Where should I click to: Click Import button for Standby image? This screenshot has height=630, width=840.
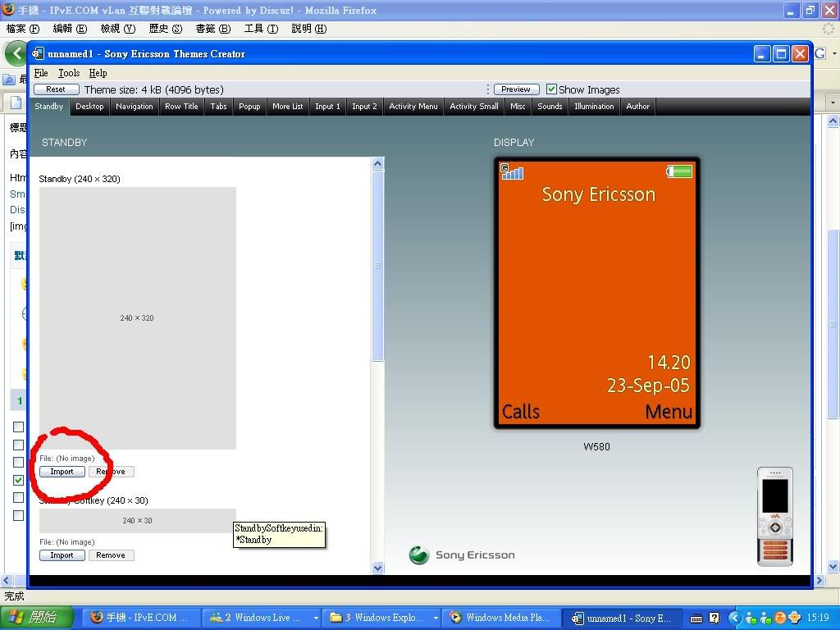pos(62,472)
